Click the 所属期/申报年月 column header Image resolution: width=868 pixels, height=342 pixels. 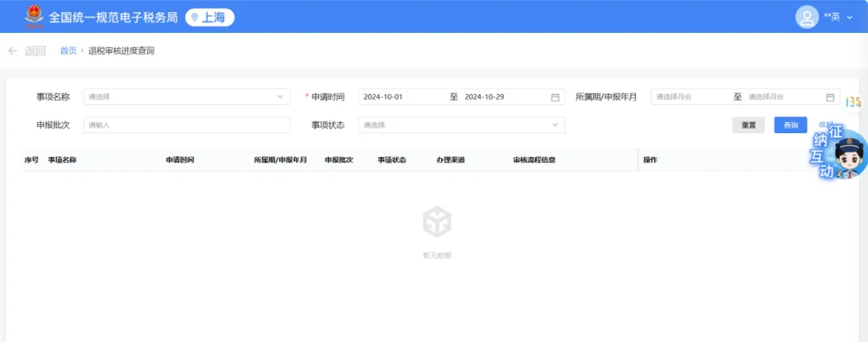coord(280,160)
